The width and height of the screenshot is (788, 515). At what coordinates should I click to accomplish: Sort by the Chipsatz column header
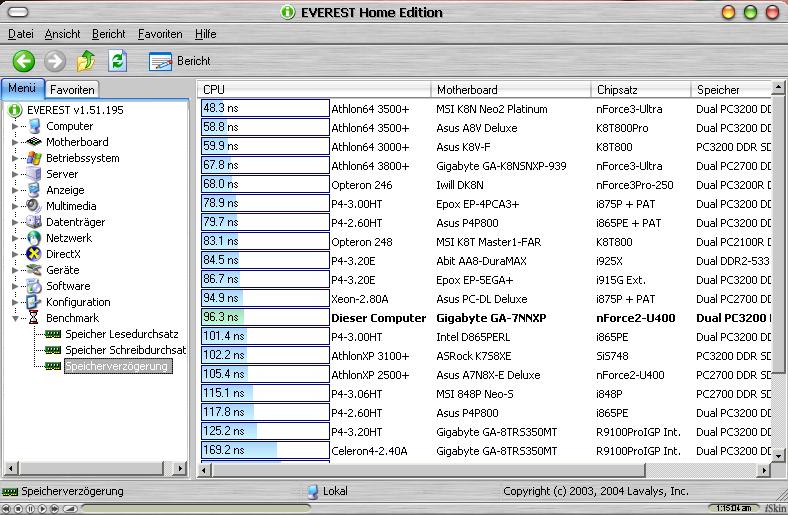point(641,89)
